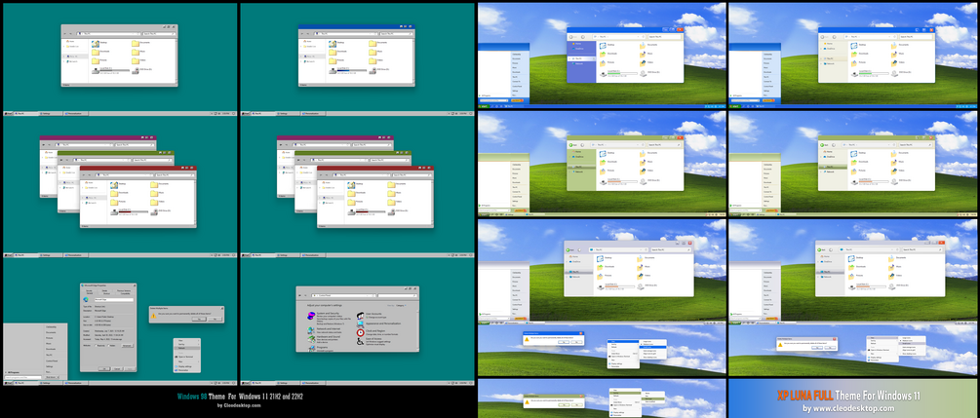The image size is (980, 418).
Task: Toggle Hidden checkbox in Edge Properties dialog
Action: point(109,346)
